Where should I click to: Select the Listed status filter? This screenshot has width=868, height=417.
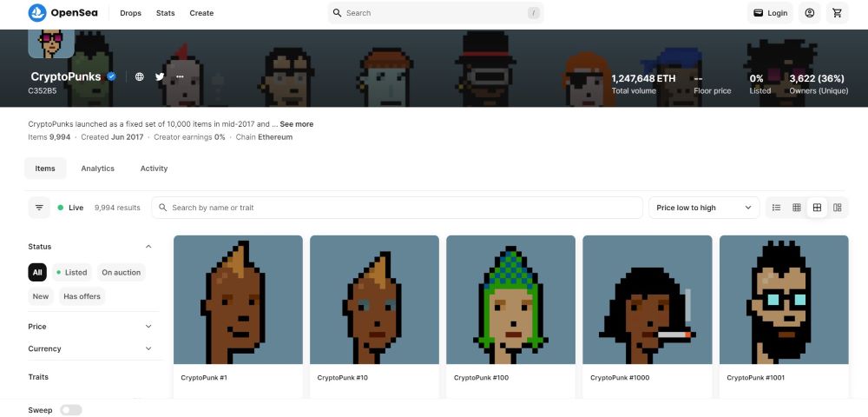click(x=71, y=273)
